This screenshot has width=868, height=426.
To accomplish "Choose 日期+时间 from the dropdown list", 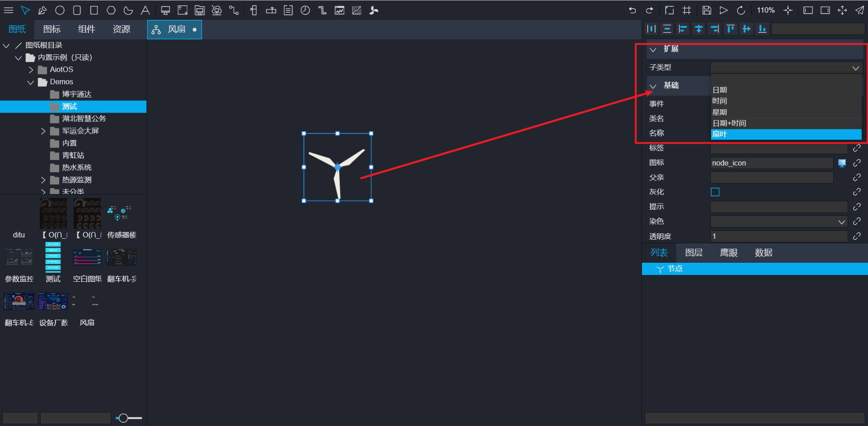I will tap(729, 123).
